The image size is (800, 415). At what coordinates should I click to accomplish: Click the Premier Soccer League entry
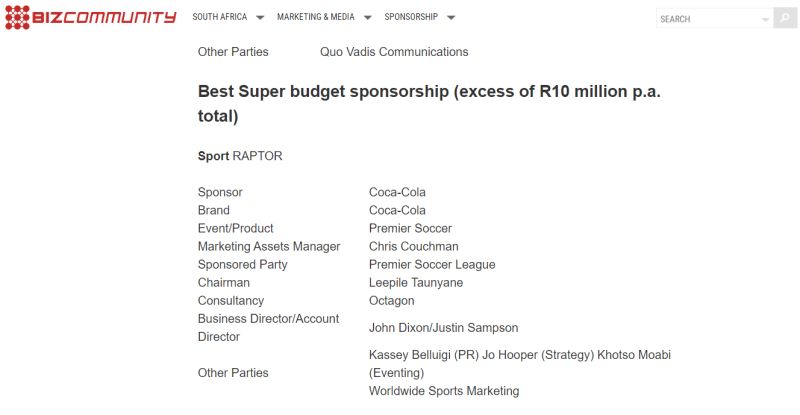[432, 264]
